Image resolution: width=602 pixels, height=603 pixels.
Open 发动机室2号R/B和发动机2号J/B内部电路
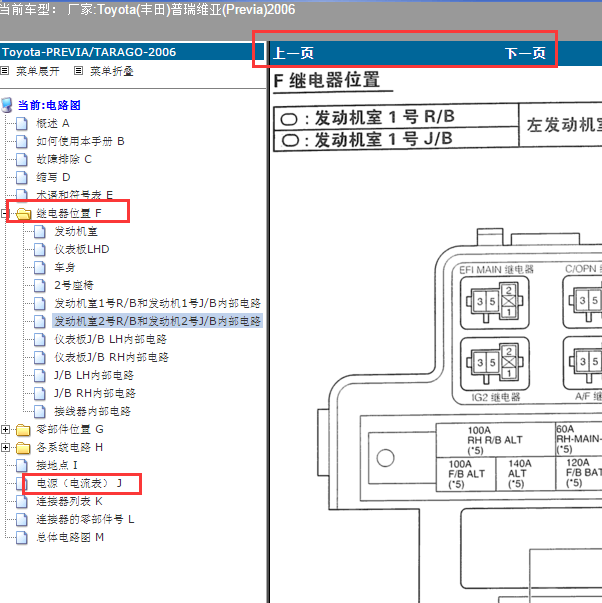pyautogui.click(x=158, y=321)
